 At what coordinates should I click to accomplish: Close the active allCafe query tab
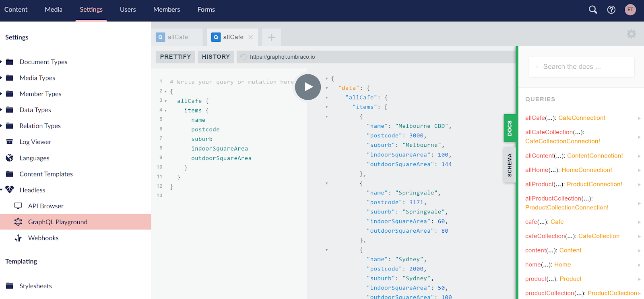[251, 37]
